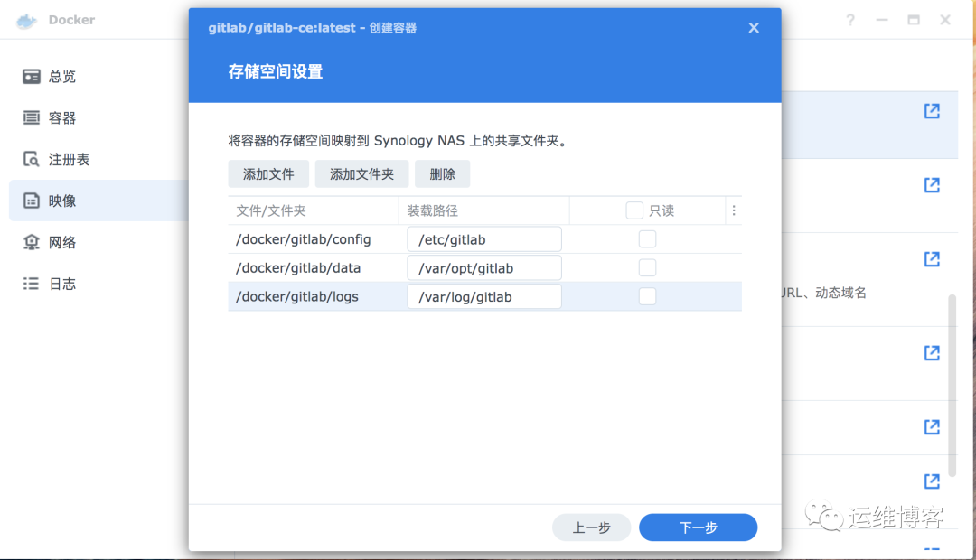Proceed with the 下一步 button
976x560 pixels.
coord(699,527)
